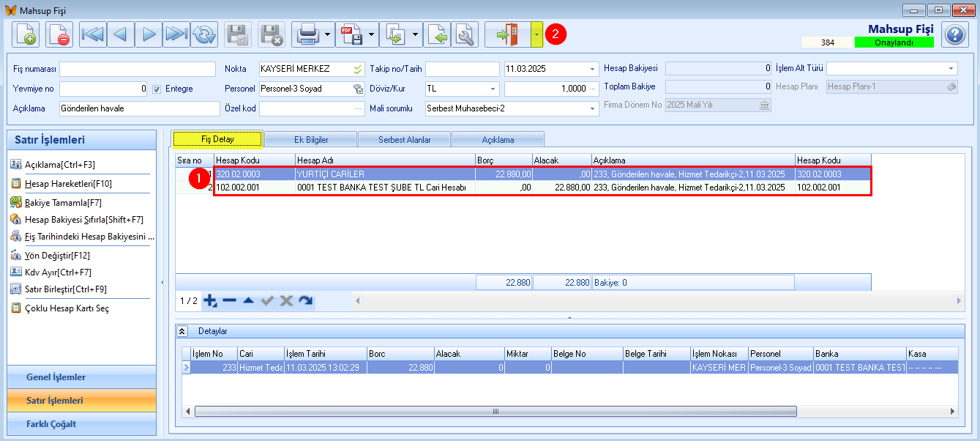The image size is (980, 441).
Task: Go to the previous record
Action: [121, 34]
